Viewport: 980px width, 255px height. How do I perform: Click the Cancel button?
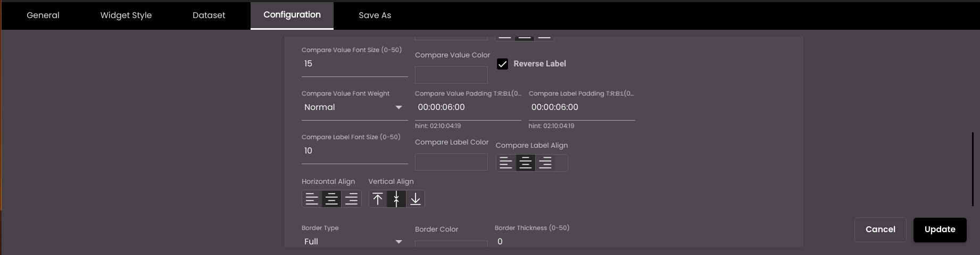coord(881,229)
